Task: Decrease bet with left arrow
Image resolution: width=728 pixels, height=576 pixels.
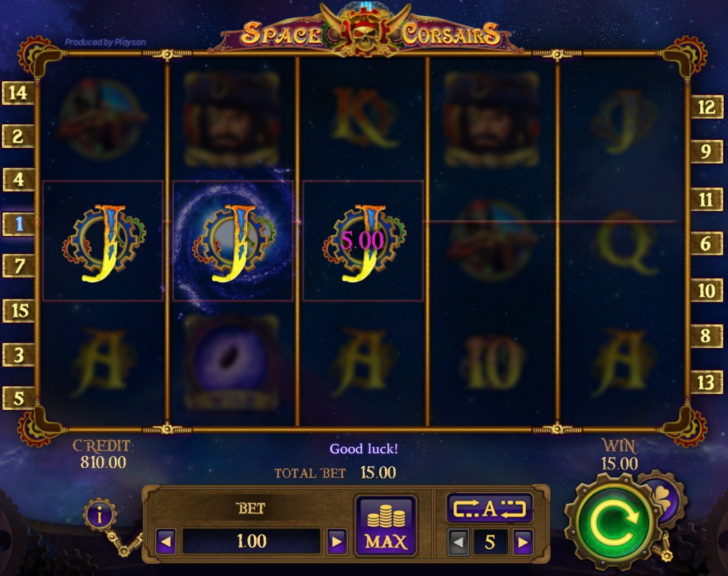Action: click(166, 542)
